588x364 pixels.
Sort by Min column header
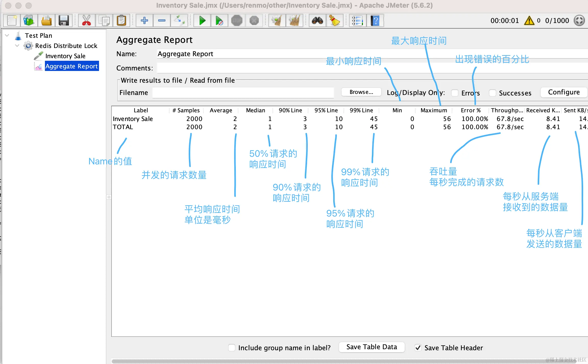[397, 110]
